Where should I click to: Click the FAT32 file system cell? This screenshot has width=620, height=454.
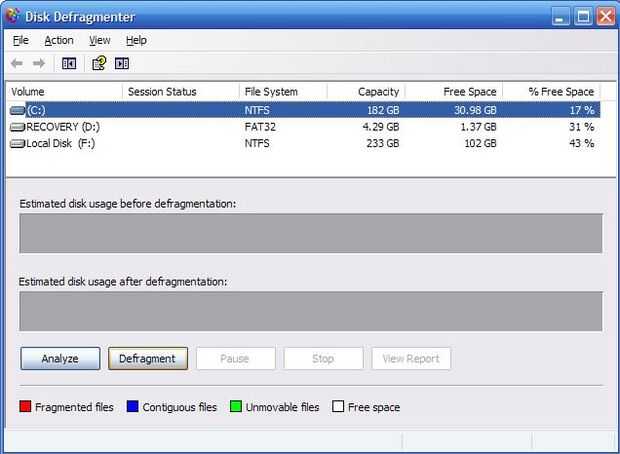(260, 127)
